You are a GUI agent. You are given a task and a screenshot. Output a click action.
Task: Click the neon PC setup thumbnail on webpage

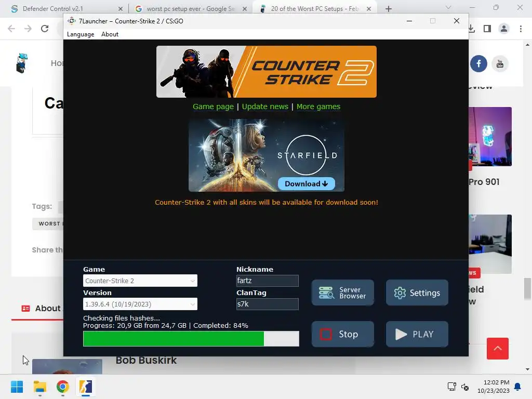point(490,137)
